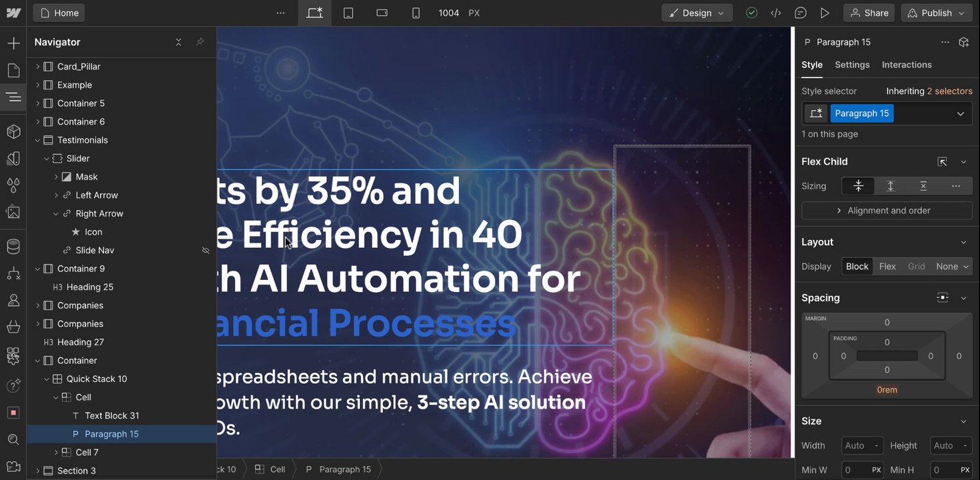Collapse all in the Navigator header
This screenshot has height=480, width=980.
click(179, 42)
